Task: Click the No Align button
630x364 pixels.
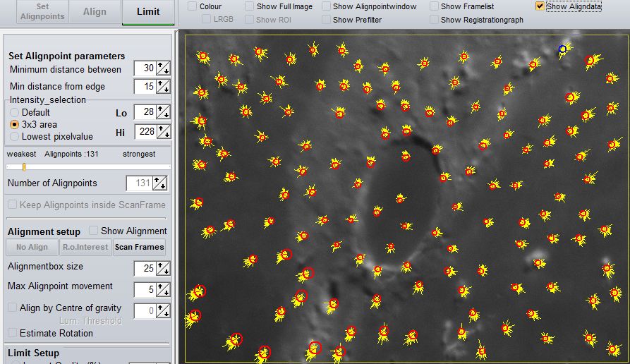Action: point(32,247)
